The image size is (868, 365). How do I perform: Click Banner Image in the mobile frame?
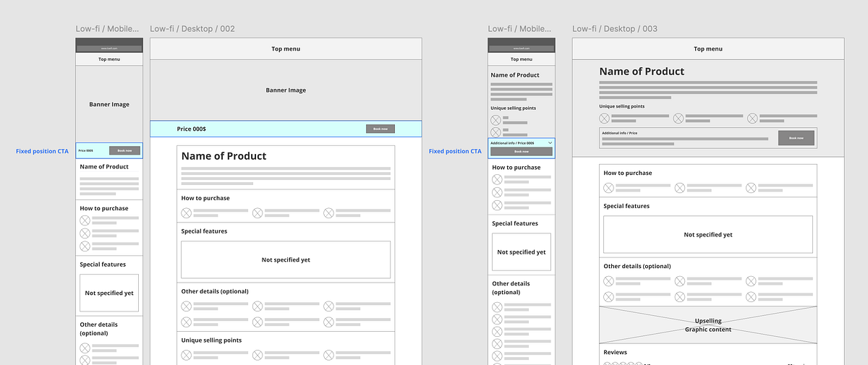109,104
